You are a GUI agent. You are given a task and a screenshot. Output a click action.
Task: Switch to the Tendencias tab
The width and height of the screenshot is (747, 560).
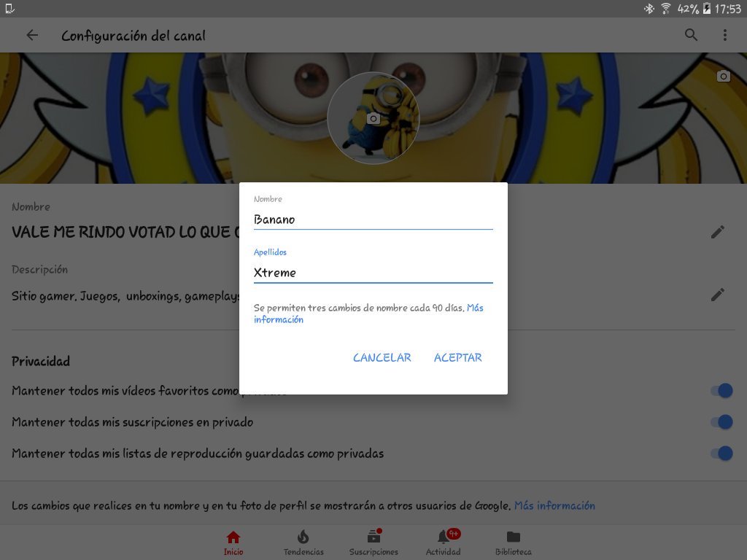(303, 542)
